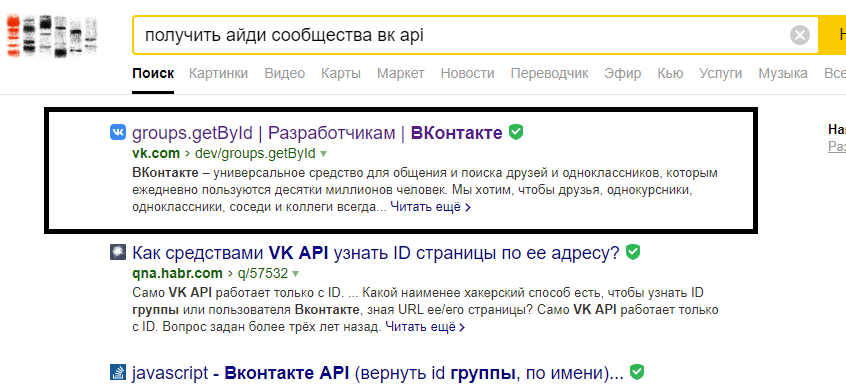Open the Маркет tab
The width and height of the screenshot is (846, 384).
point(401,73)
